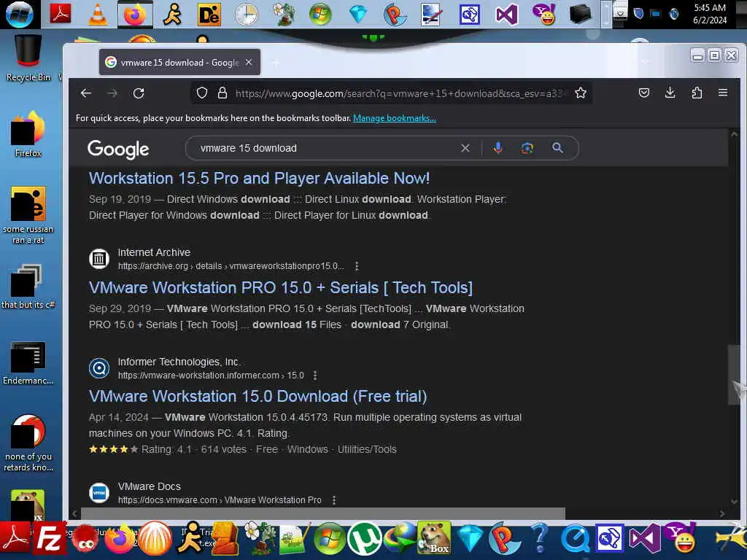Bookmark this page with the star icon
The image size is (747, 560).
tap(580, 93)
